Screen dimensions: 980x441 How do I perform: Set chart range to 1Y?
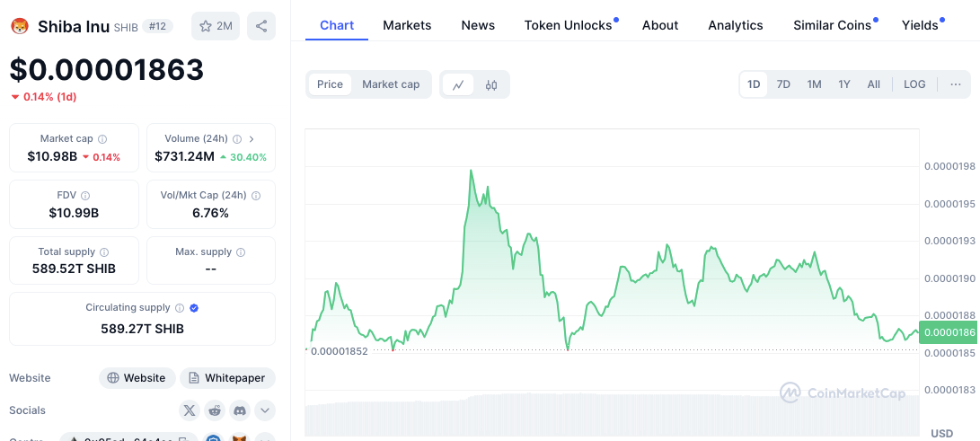844,84
